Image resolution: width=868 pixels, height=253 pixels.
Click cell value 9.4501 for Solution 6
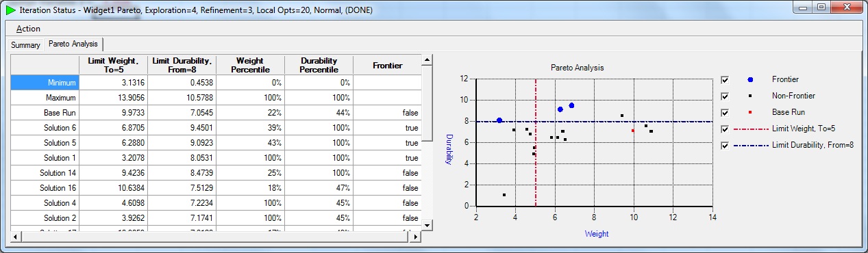point(182,127)
